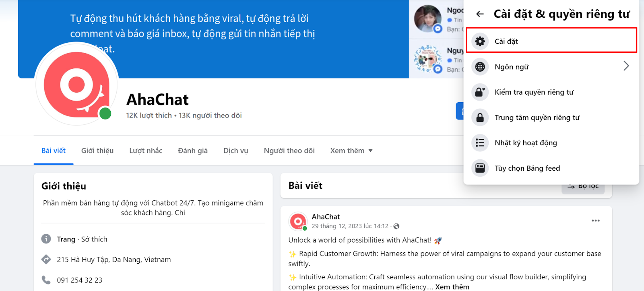Open the Đánh giá tab

(x=193, y=151)
